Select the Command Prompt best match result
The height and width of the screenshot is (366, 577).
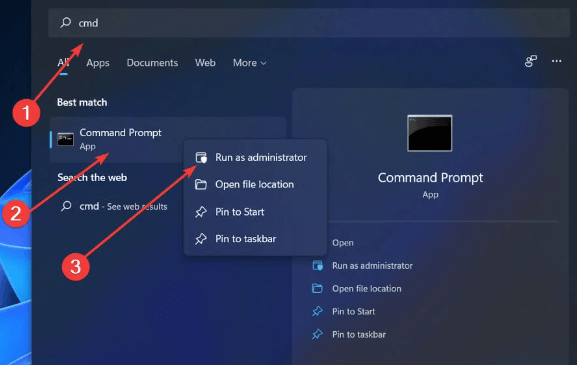pyautogui.click(x=168, y=139)
